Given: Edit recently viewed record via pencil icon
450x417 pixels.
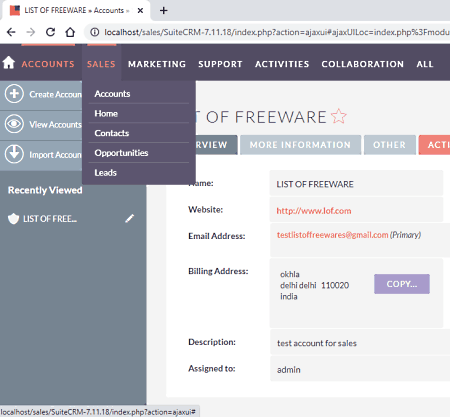Looking at the screenshot, I should click(x=129, y=218).
